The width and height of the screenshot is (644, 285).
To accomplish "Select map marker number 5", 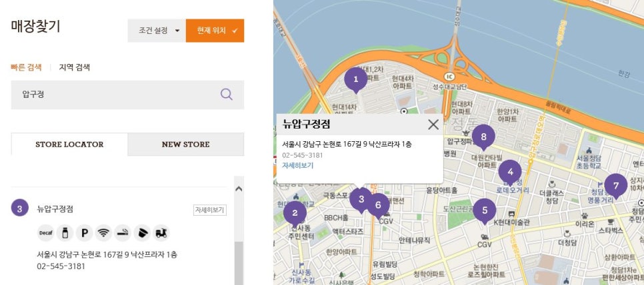I will click(485, 211).
